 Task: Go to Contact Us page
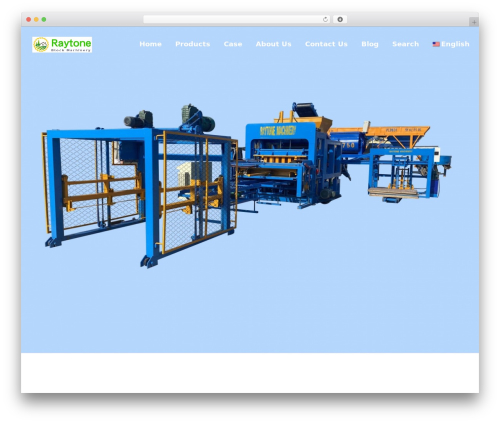pos(326,44)
